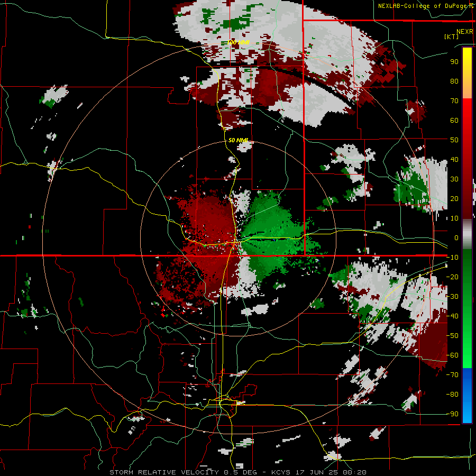Click the positive 80 scale value

[454, 81]
